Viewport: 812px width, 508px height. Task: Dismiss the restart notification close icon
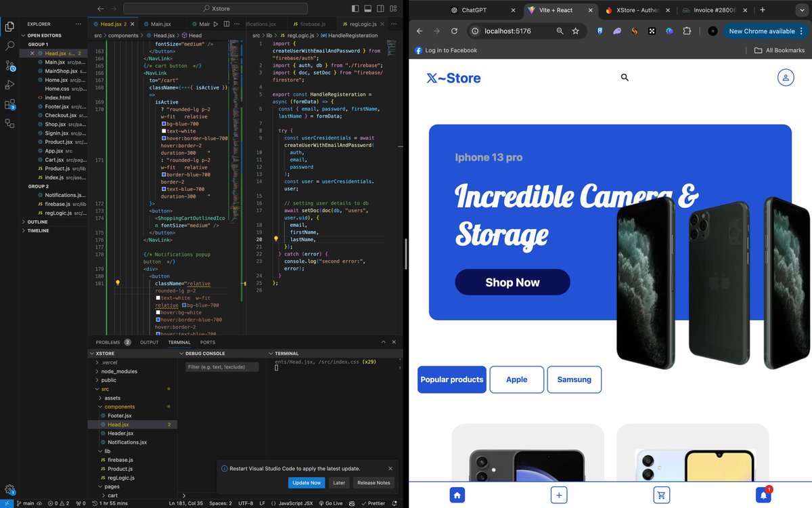point(390,469)
